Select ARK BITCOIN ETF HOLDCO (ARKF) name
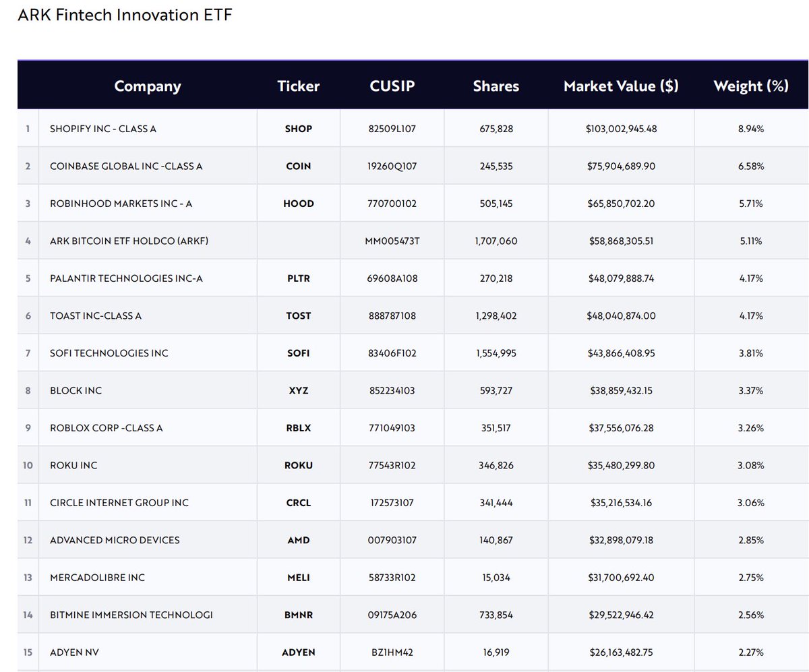The width and height of the screenshot is (809, 672). click(x=129, y=241)
